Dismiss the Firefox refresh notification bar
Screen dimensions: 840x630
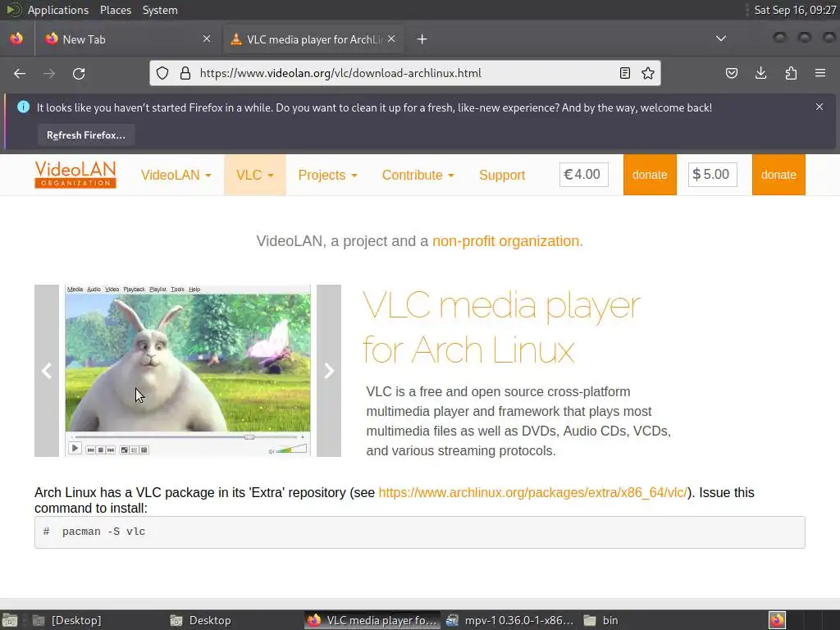[x=819, y=107]
